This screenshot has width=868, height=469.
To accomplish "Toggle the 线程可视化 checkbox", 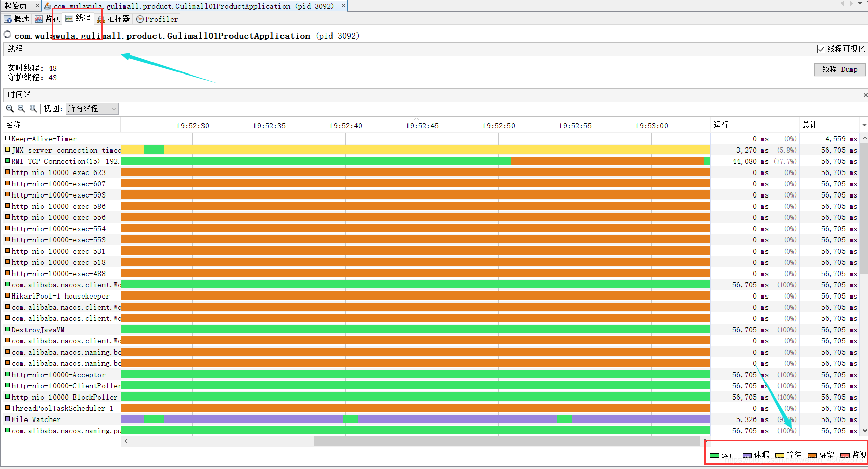I will click(x=821, y=48).
